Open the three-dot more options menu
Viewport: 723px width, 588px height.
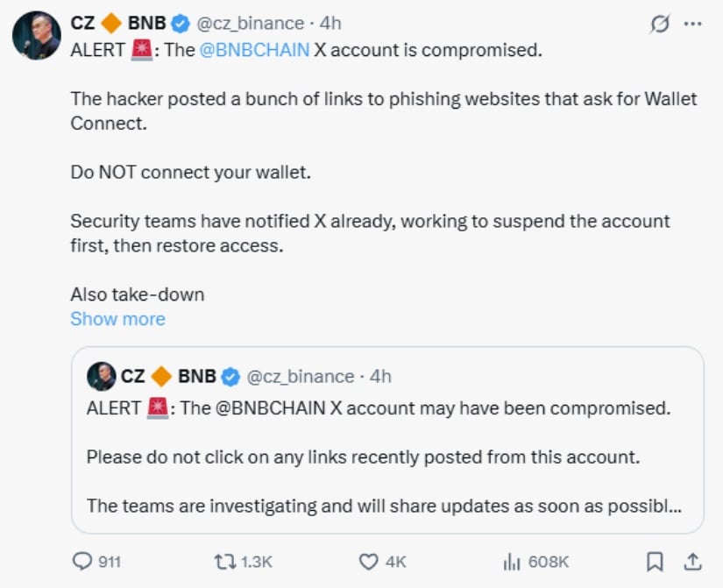click(692, 25)
